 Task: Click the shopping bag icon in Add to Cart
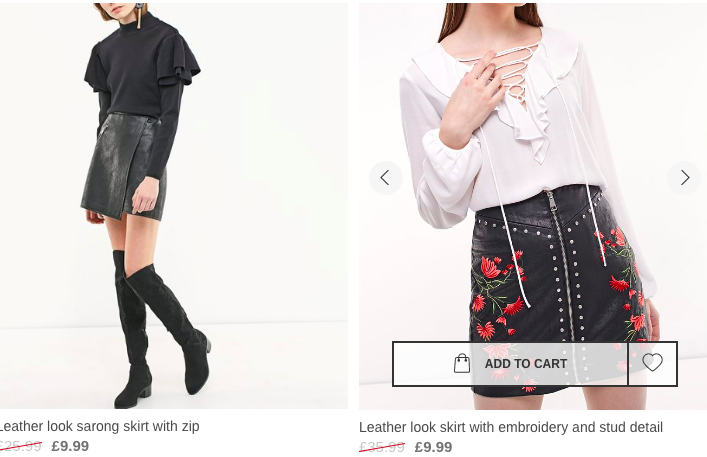tap(462, 364)
